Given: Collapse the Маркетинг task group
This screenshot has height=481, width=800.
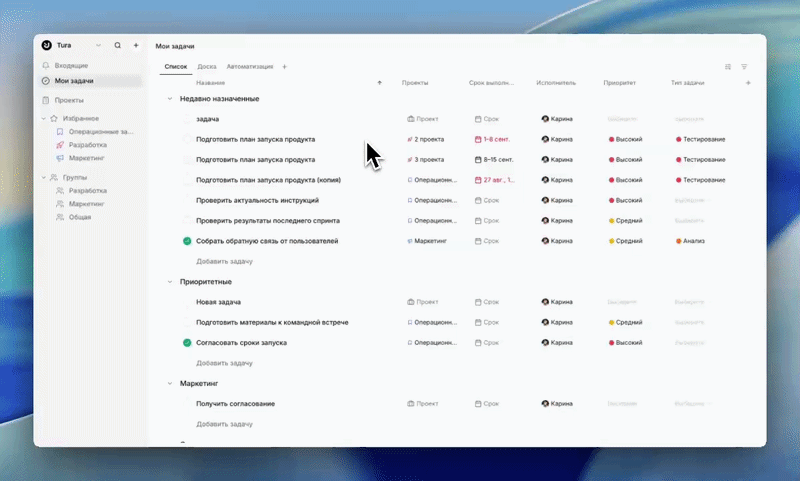Looking at the screenshot, I should [x=170, y=384].
